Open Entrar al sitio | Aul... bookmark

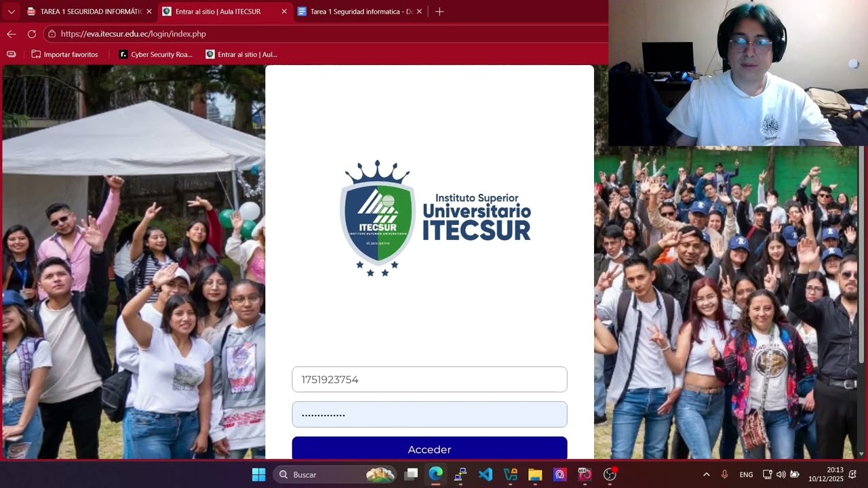(242, 54)
